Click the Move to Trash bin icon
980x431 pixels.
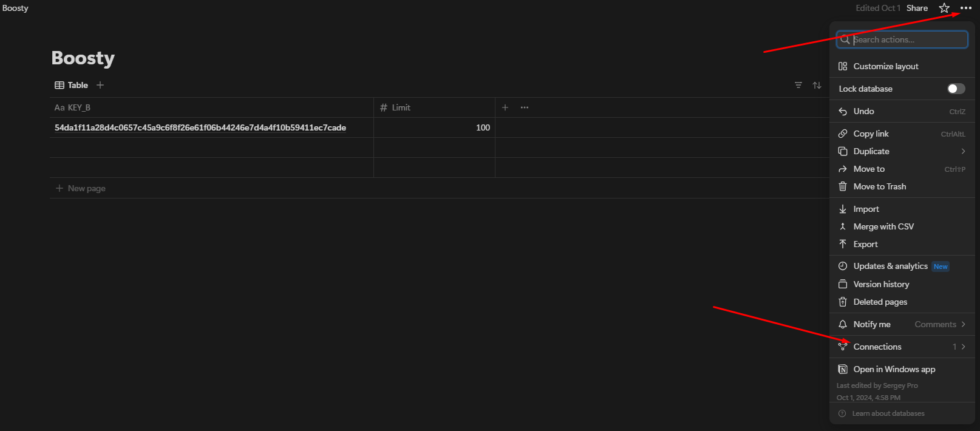point(843,186)
